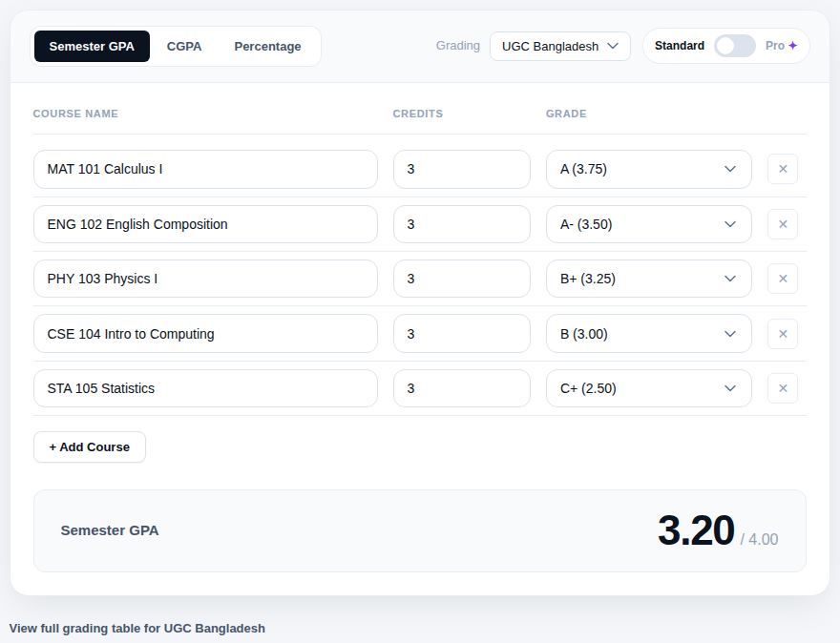Open grade dropdown showing A (3.75)
The height and width of the screenshot is (643, 840).
649,169
